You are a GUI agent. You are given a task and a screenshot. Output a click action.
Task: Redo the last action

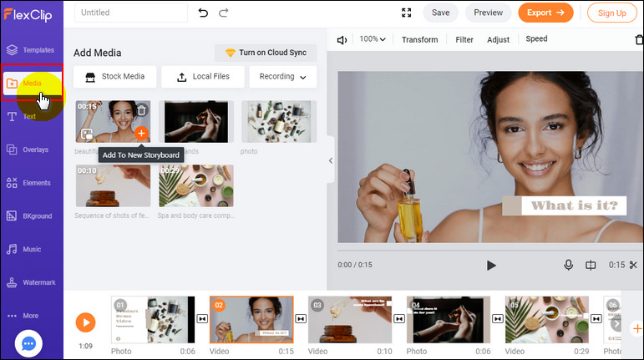coord(223,13)
